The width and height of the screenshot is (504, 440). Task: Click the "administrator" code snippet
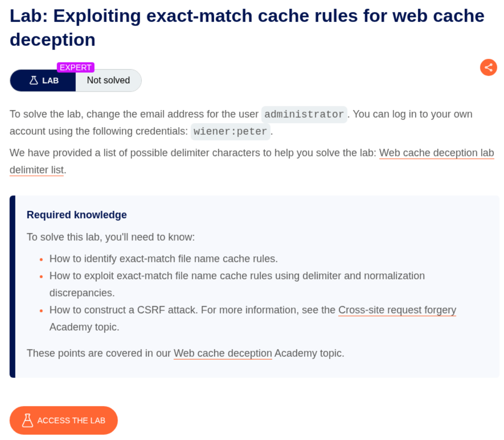click(304, 114)
